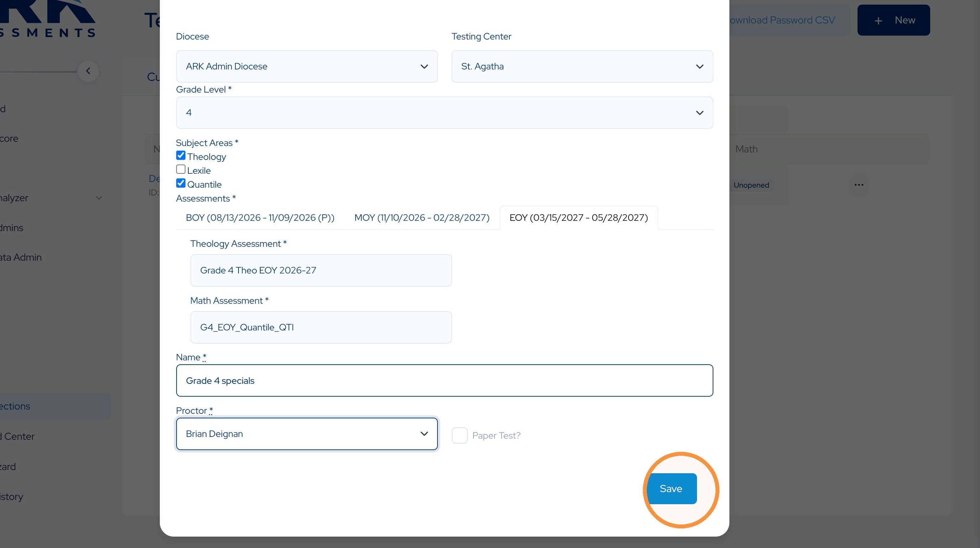Collapse the sidebar with the left chevron
Screen dimensions: 980x548
tap(88, 71)
